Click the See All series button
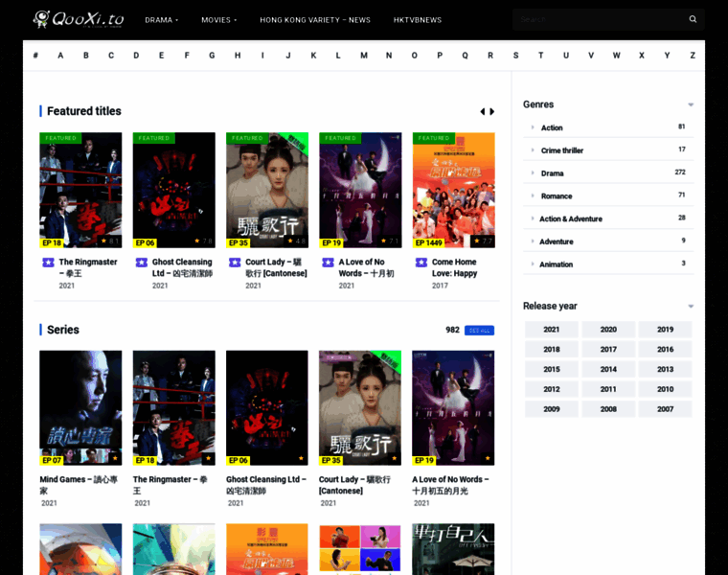The width and height of the screenshot is (728, 575). click(479, 331)
